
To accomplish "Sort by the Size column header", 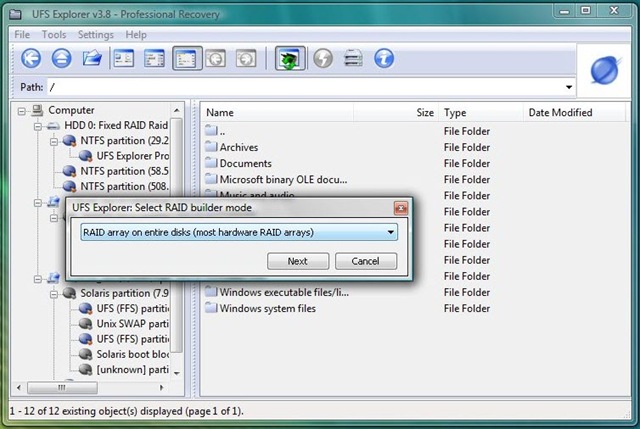I will pos(396,113).
